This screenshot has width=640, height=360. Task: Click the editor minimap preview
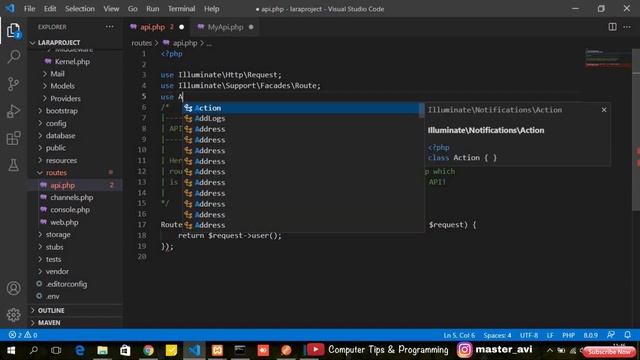[608, 59]
